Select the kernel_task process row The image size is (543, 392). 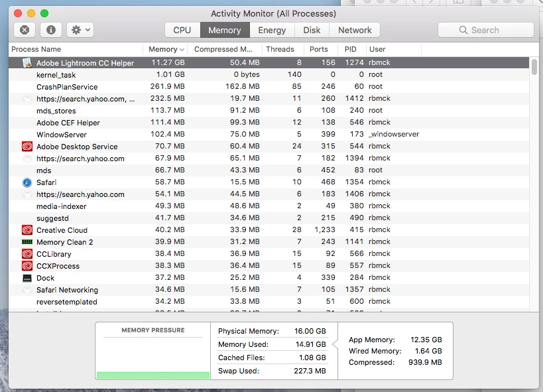tap(269, 74)
